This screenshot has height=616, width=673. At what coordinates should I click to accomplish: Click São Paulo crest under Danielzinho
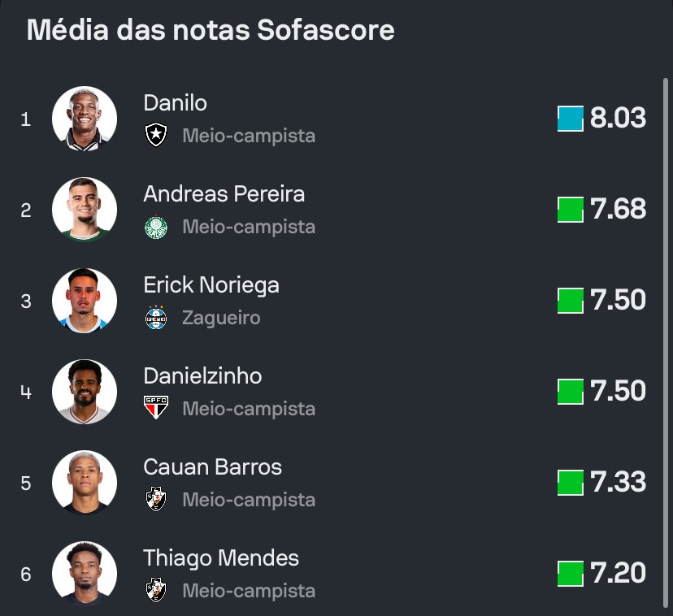coord(155,408)
